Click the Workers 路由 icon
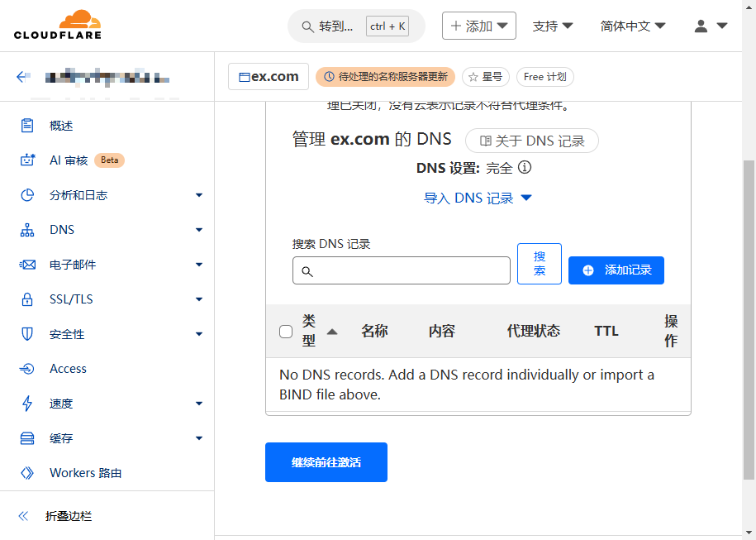The height and width of the screenshot is (540, 756). coord(27,473)
